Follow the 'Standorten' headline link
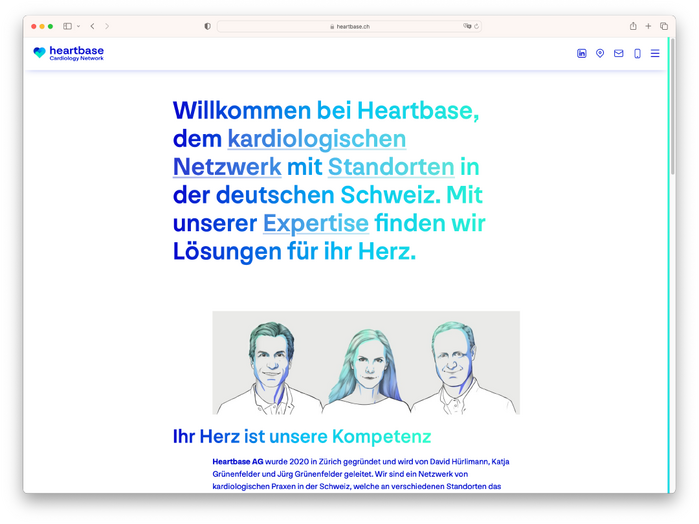 point(391,167)
